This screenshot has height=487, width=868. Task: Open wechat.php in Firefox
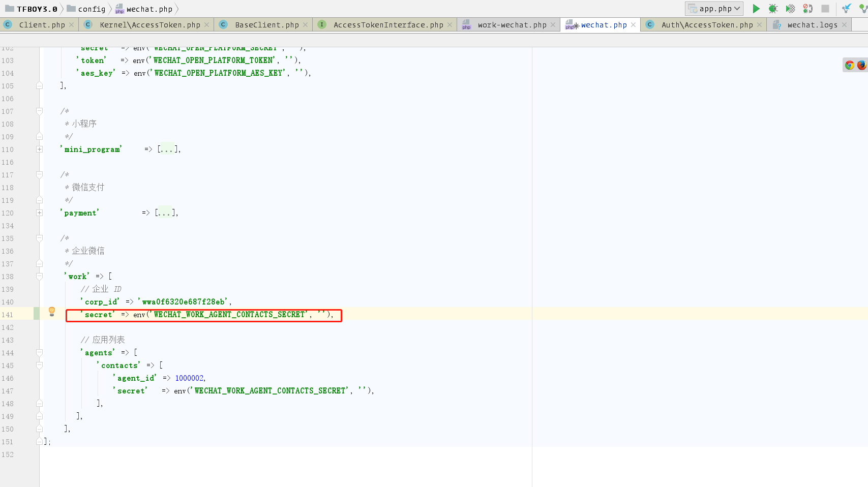click(x=861, y=66)
